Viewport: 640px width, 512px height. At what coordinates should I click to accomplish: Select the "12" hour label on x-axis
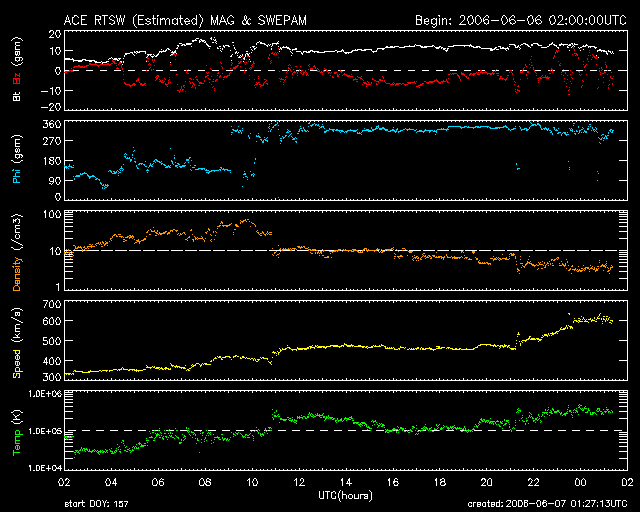(299, 482)
